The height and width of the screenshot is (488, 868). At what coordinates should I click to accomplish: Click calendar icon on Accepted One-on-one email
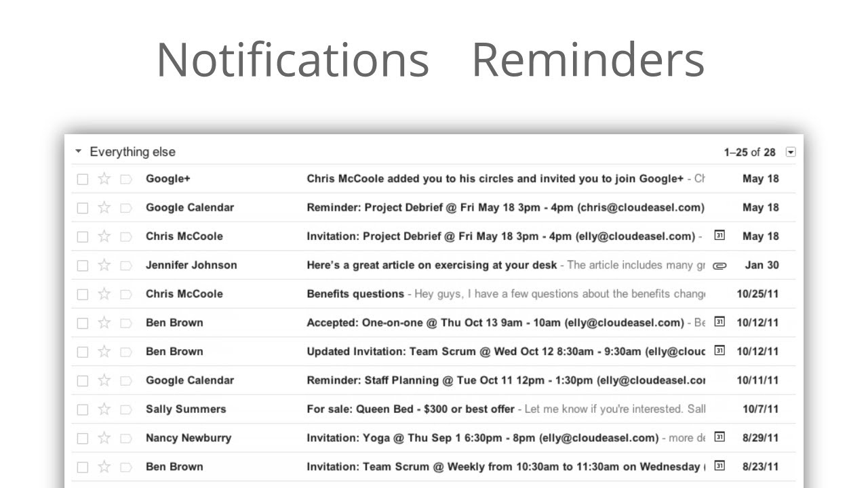719,322
